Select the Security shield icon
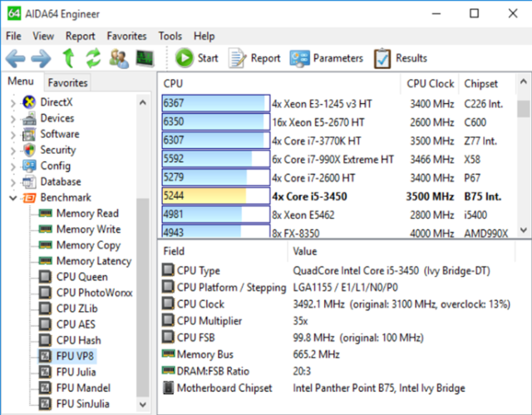This screenshot has width=532, height=415. (x=30, y=150)
